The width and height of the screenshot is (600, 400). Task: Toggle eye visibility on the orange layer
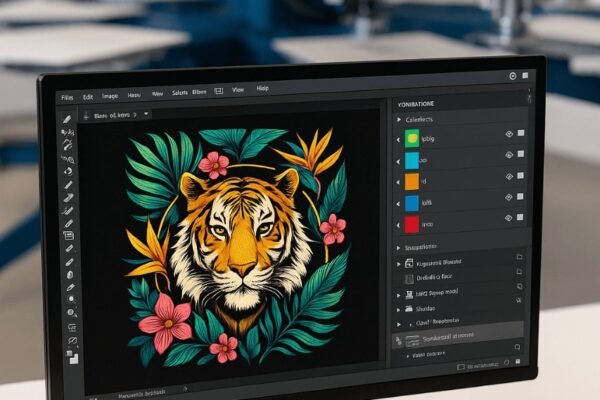point(509,176)
